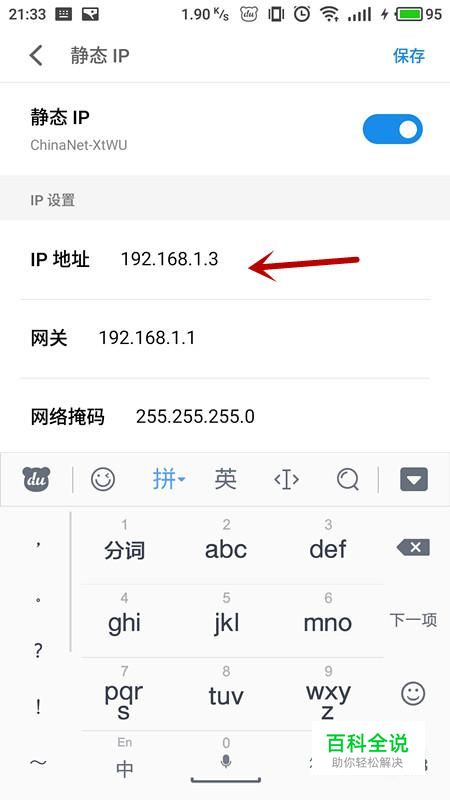The image size is (450, 800).
Task: Edit the IP 地址 field 192.168.1.3
Action: (x=225, y=260)
